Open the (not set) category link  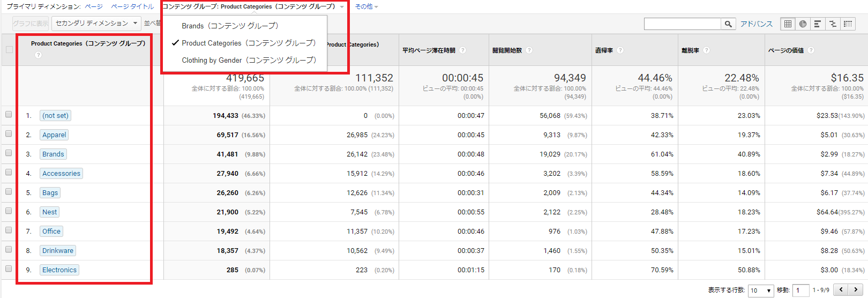click(x=55, y=116)
